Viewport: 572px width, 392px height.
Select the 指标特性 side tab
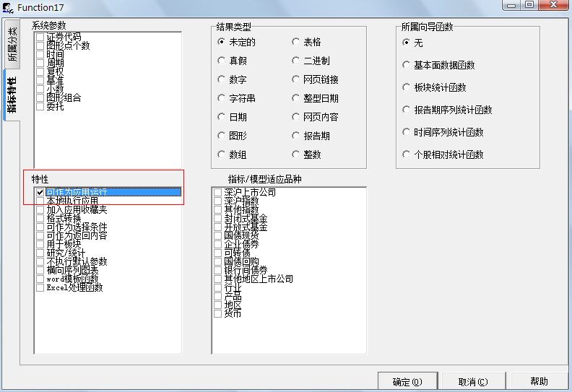12,95
